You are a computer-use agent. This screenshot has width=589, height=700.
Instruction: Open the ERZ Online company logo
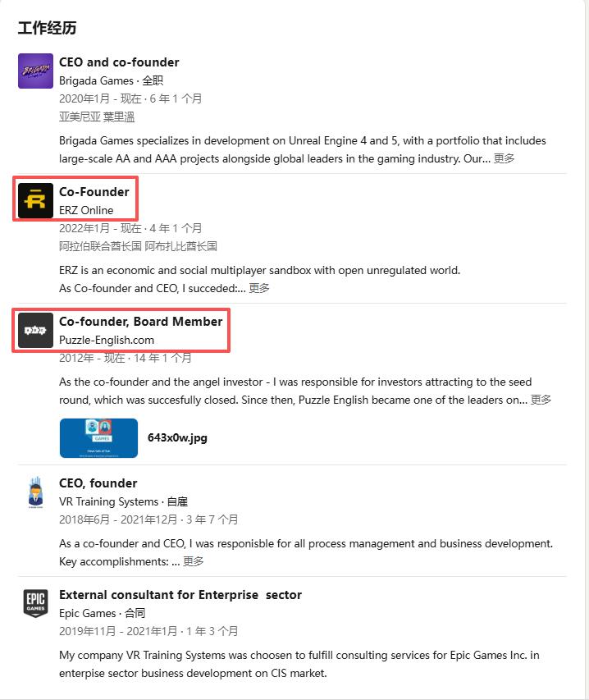[36, 200]
